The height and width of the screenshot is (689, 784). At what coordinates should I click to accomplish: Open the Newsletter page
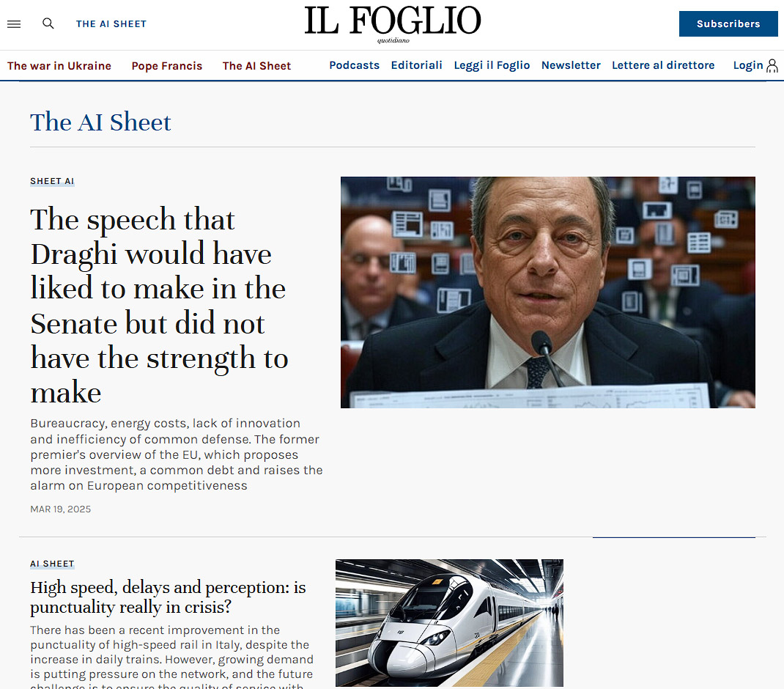pos(571,65)
